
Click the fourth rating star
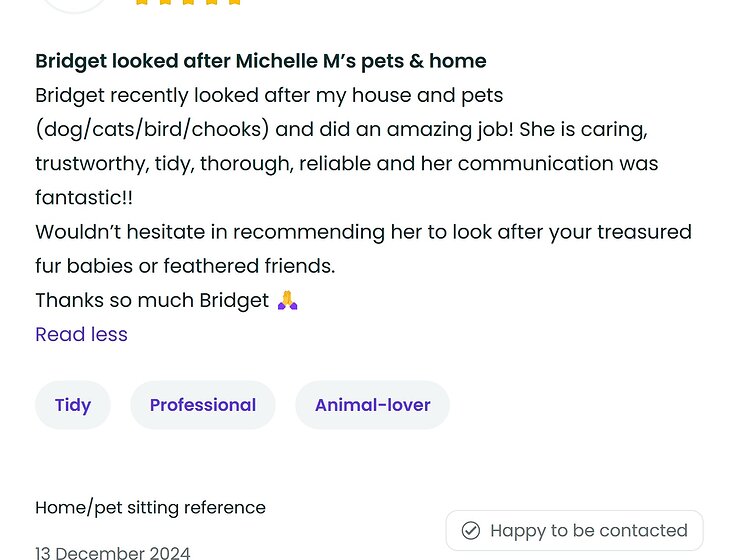[211, 2]
